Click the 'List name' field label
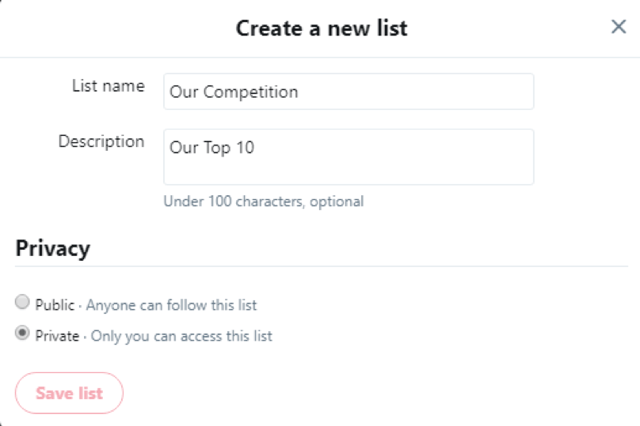Viewport: 640px width, 426px height. pos(108,86)
